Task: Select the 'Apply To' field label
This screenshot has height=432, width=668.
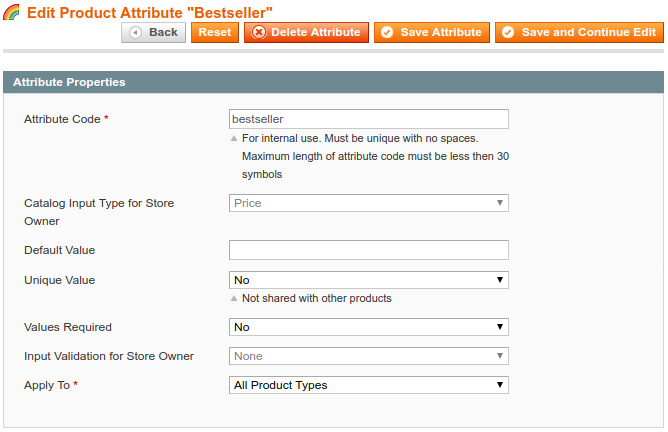Action: (47, 385)
